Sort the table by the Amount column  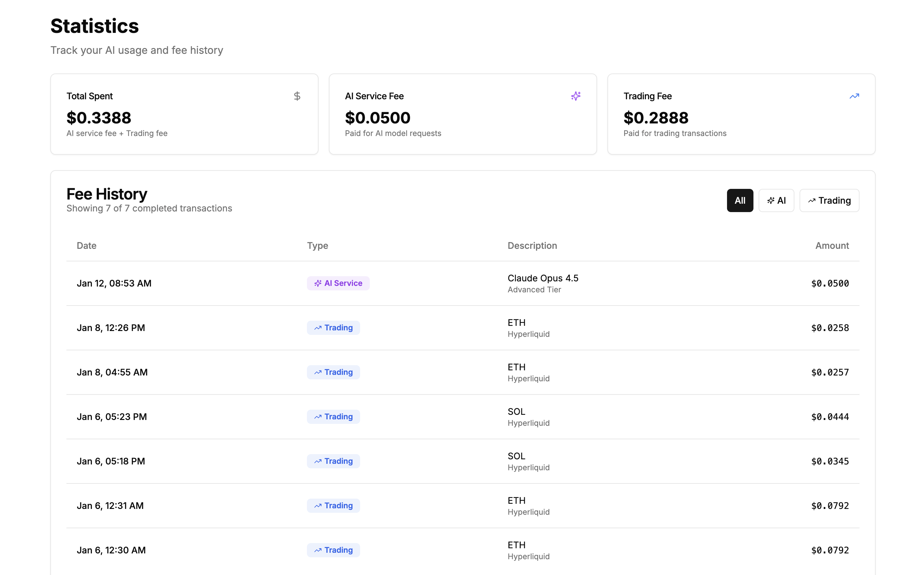tap(832, 245)
